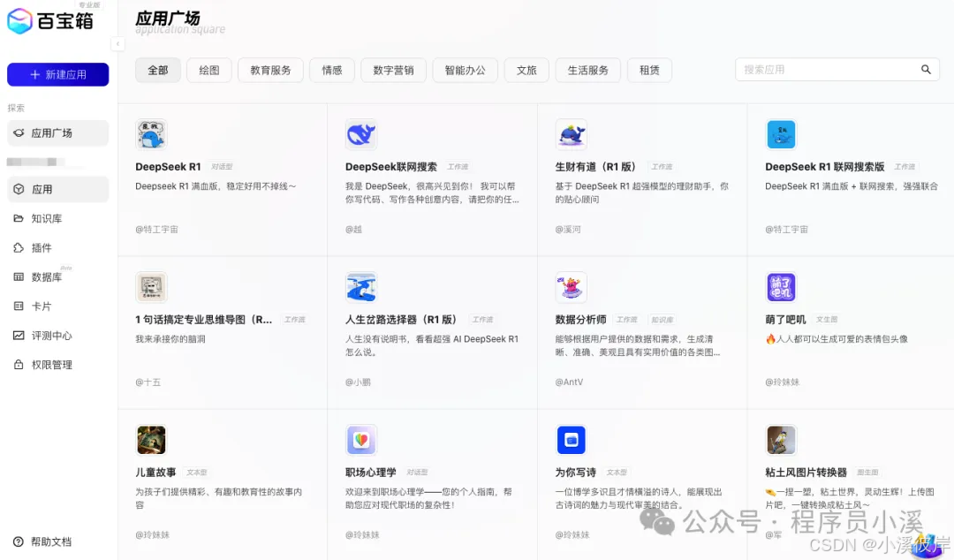Click the 卡片 card icon
Image resolution: width=954 pixels, height=560 pixels.
pos(19,306)
